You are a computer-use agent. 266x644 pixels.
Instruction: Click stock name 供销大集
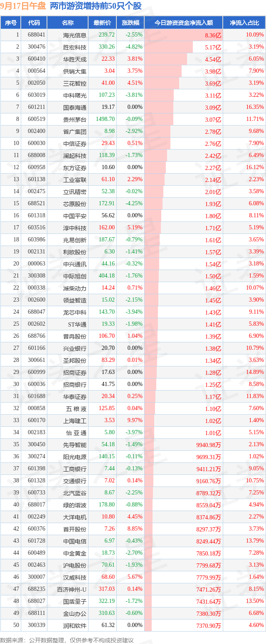[x=75, y=71]
